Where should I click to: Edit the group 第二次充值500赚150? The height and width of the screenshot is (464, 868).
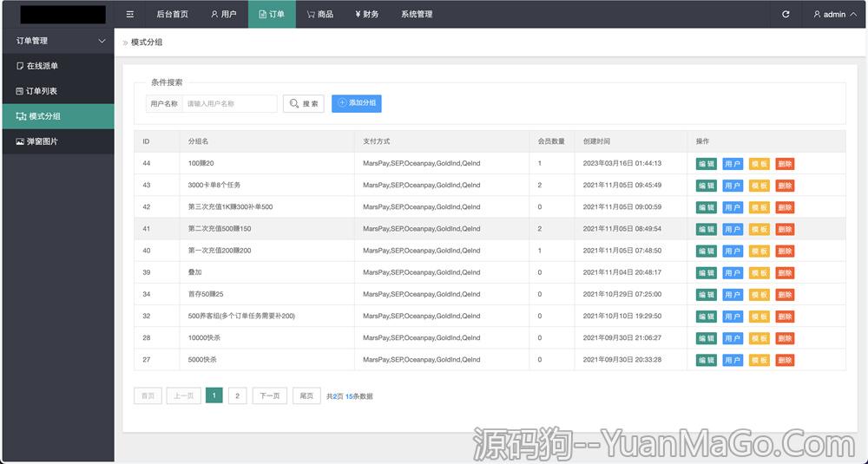click(707, 229)
